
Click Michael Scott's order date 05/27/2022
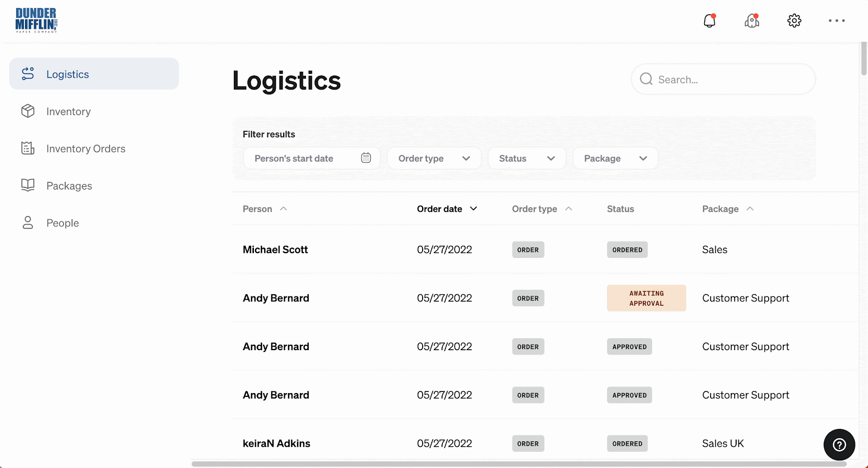point(444,250)
